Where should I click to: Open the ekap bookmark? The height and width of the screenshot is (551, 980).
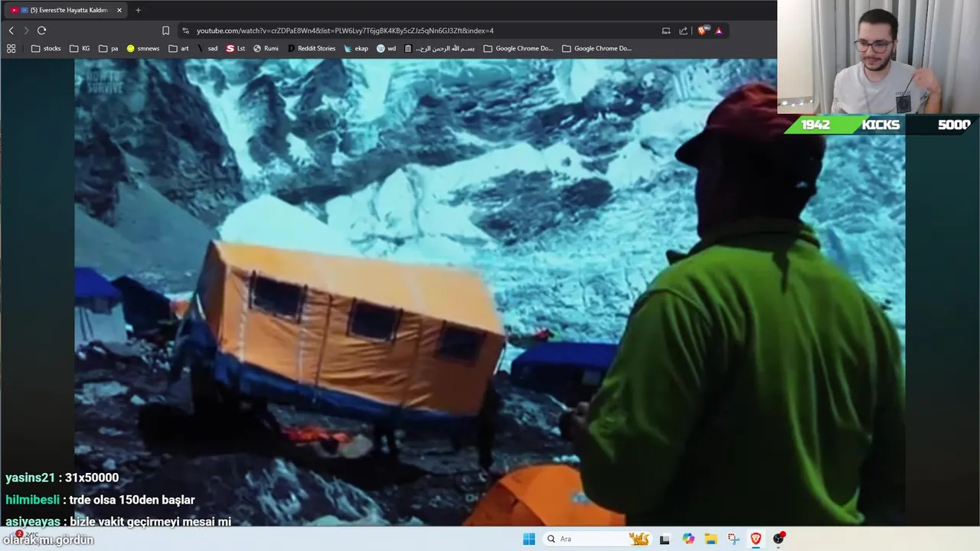click(356, 48)
